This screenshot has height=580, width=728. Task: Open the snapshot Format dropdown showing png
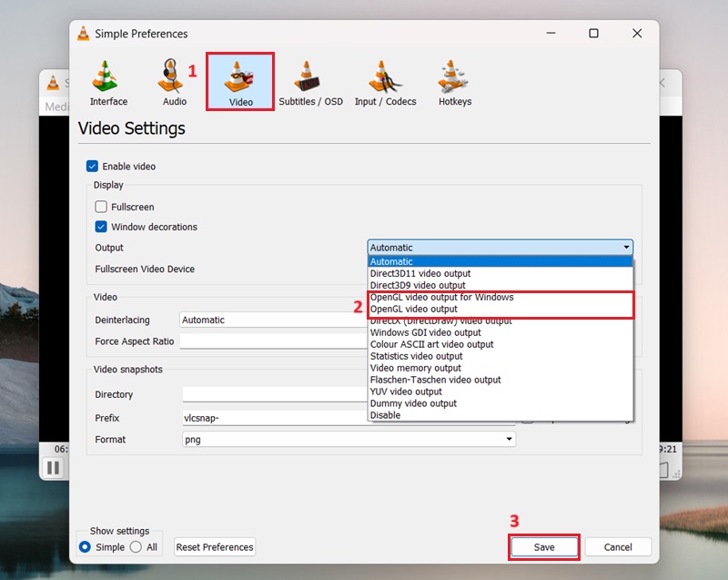coord(349,439)
